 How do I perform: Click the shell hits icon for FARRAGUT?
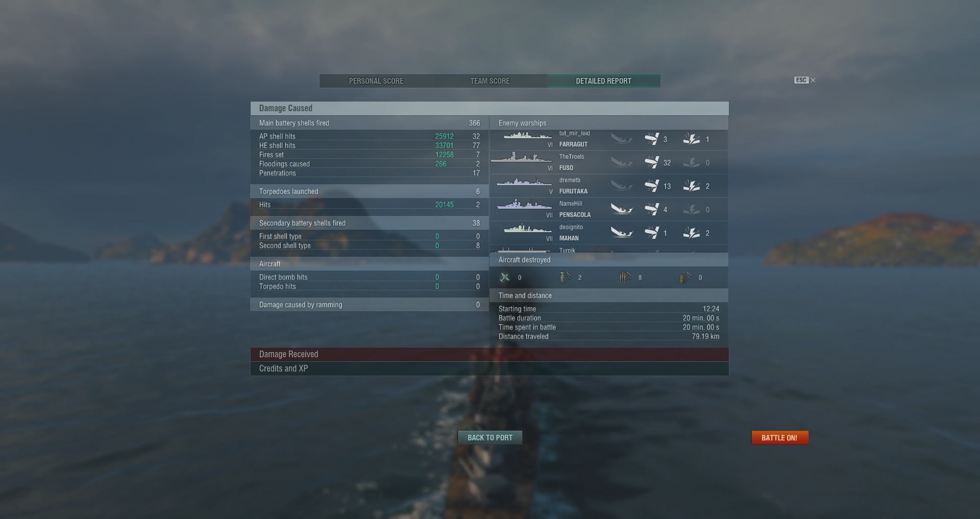click(652, 139)
